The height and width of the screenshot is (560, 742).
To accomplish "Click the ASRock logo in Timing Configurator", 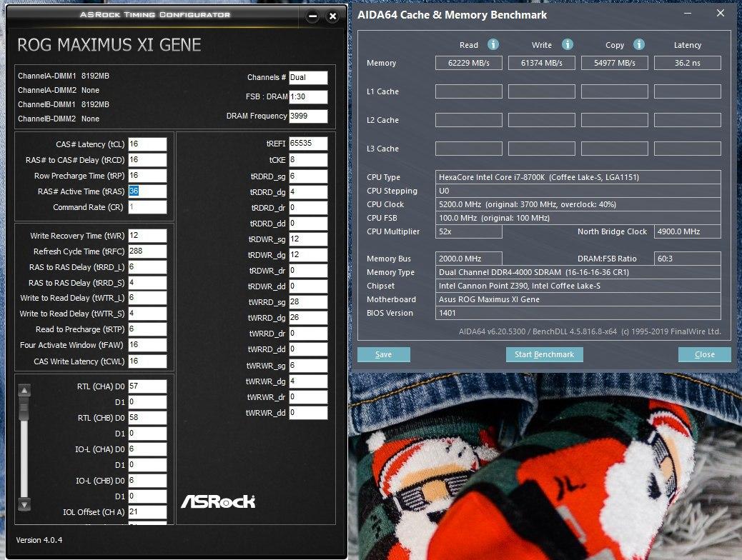I will coord(218,501).
